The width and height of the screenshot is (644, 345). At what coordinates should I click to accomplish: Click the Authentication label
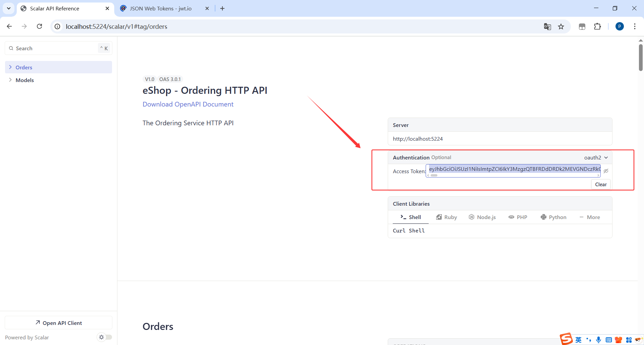(411, 157)
